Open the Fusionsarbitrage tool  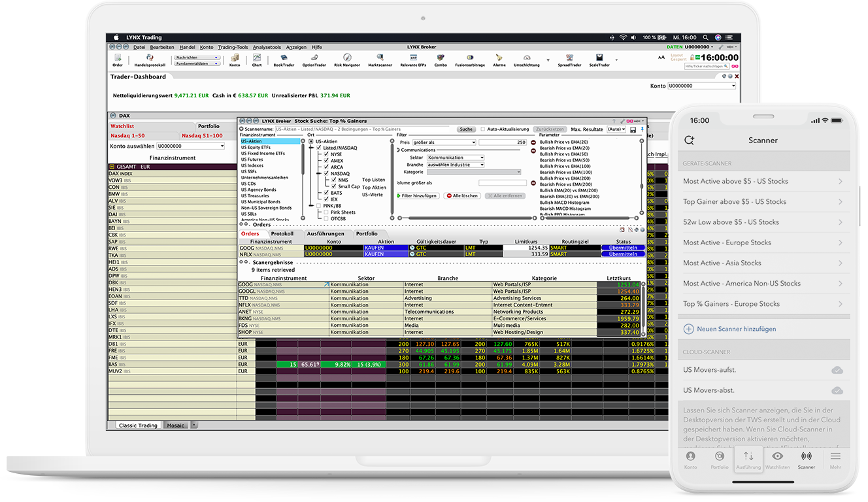click(x=469, y=60)
